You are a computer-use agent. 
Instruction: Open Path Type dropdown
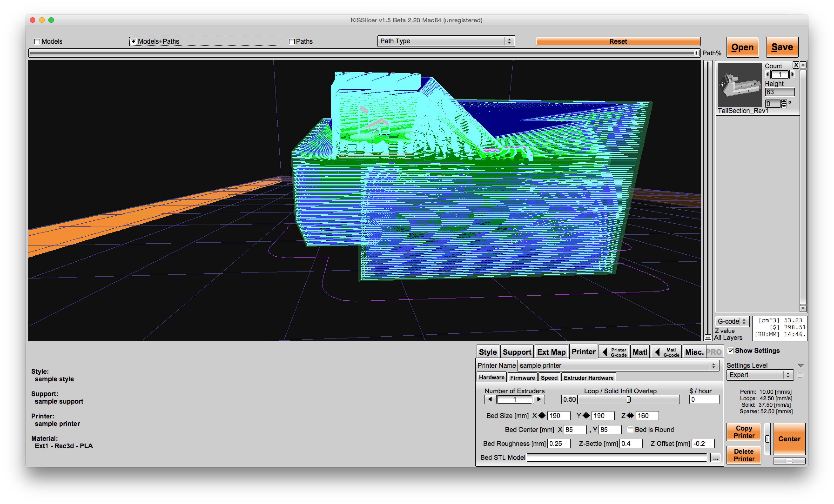click(x=446, y=41)
